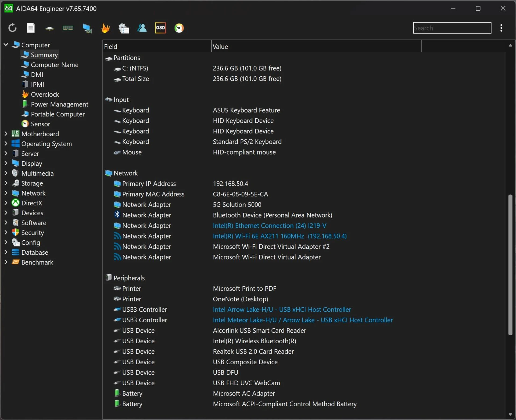
Task: Click the Value column header
Action: [316, 47]
